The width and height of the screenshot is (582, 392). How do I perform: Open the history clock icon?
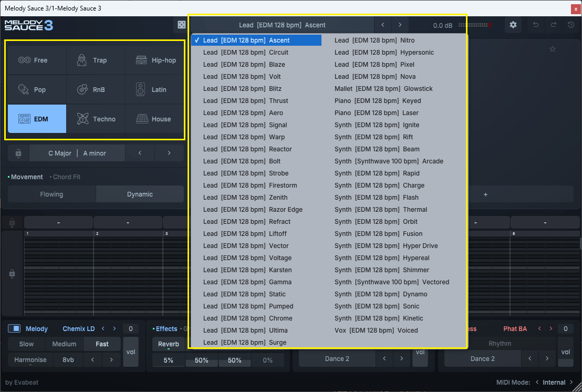[571, 25]
